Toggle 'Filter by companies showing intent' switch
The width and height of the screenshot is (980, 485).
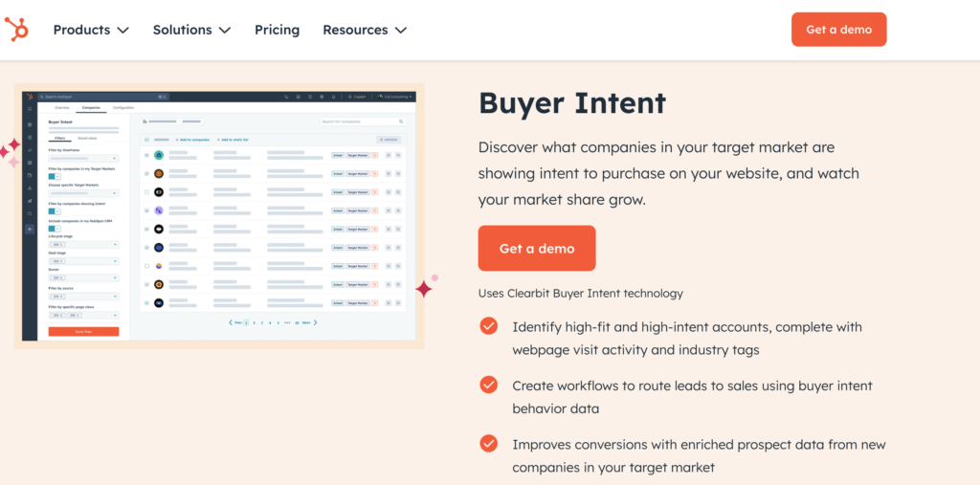(x=54, y=210)
